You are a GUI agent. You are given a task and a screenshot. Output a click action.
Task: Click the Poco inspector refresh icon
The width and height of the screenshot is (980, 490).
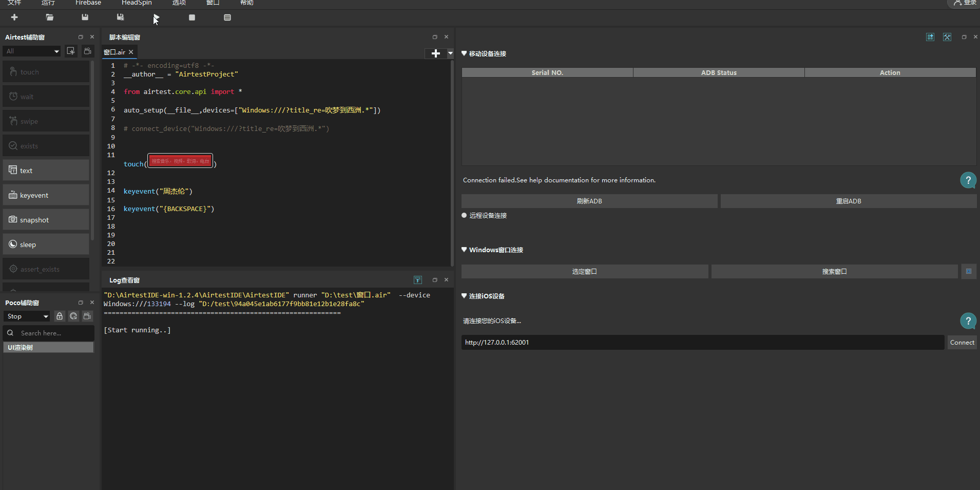pos(73,316)
